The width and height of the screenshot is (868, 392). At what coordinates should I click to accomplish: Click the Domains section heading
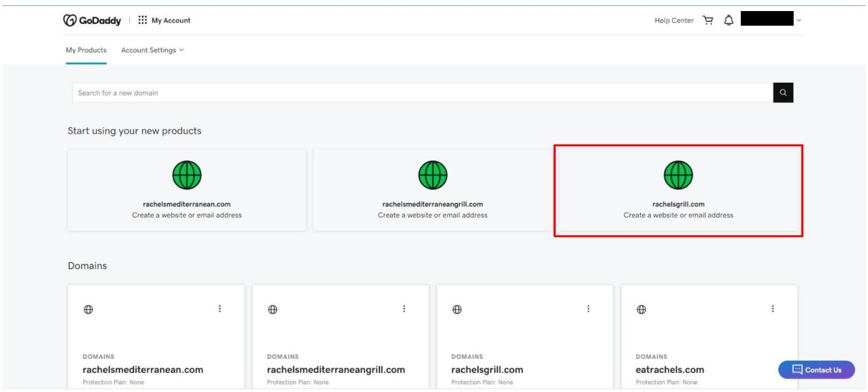click(x=87, y=266)
